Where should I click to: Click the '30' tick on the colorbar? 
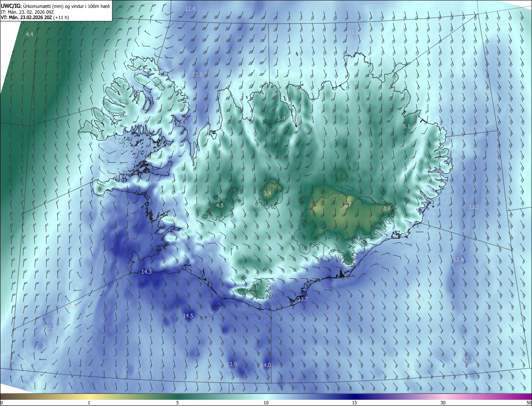click(x=443, y=403)
